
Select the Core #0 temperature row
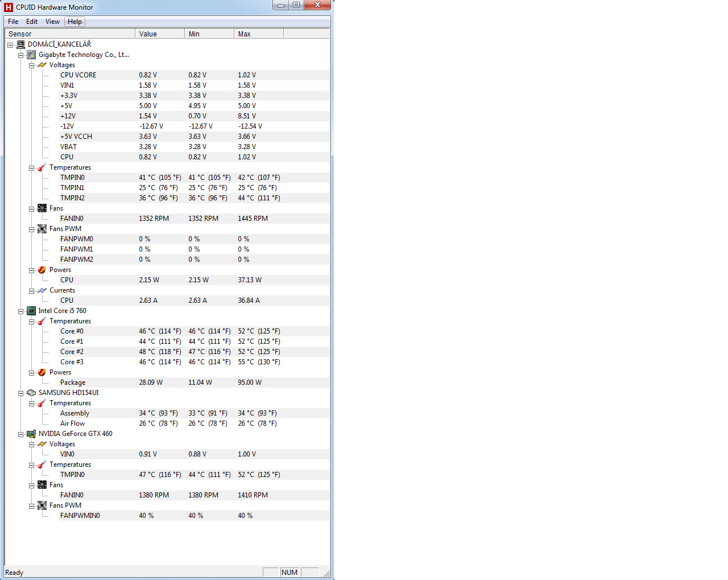195,331
